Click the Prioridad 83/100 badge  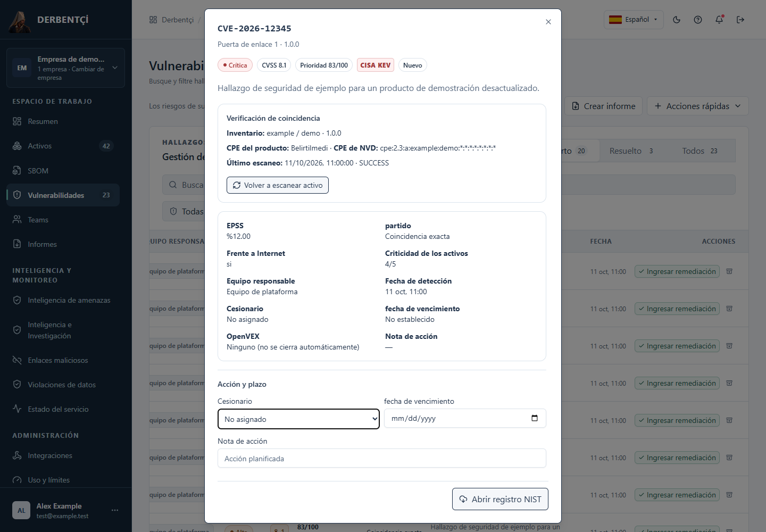coord(324,65)
